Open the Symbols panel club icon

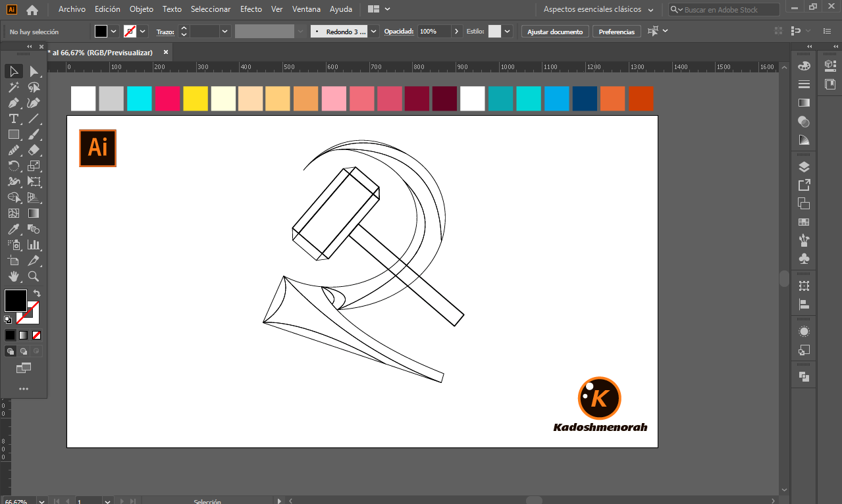pyautogui.click(x=804, y=259)
